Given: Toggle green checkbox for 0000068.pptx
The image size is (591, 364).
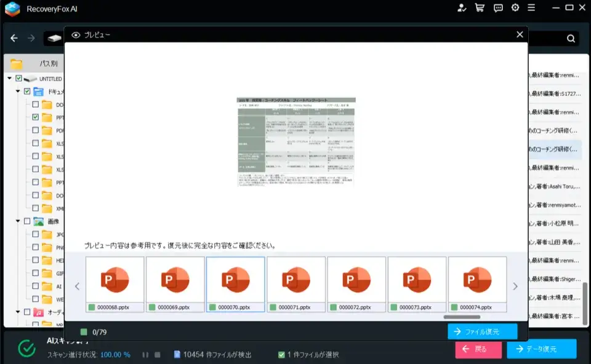Looking at the screenshot, I should (92, 307).
